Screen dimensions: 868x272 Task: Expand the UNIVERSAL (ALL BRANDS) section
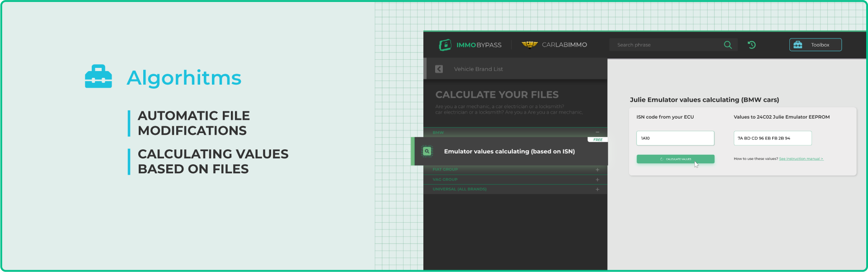pyautogui.click(x=597, y=190)
